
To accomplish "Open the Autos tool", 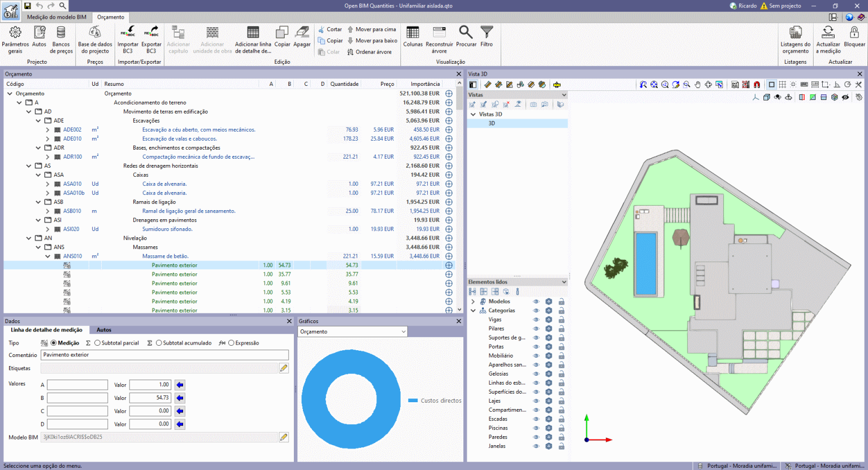I will (39, 37).
